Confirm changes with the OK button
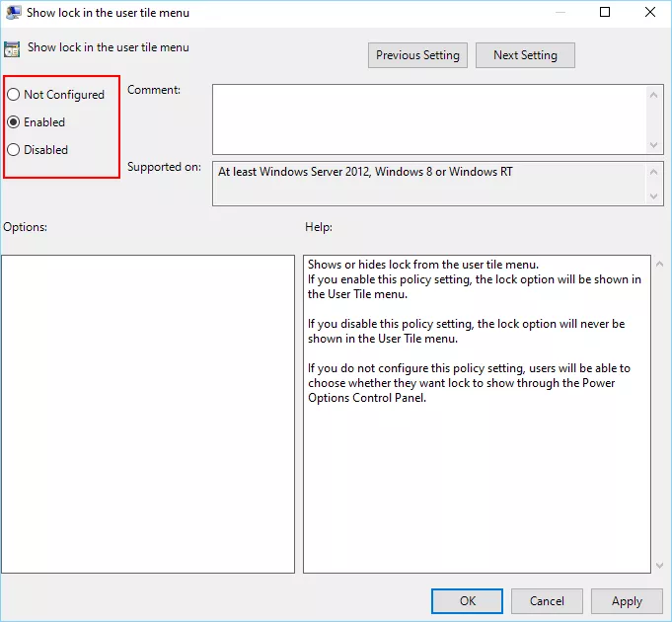Image resolution: width=672 pixels, height=622 pixels. pos(467,600)
